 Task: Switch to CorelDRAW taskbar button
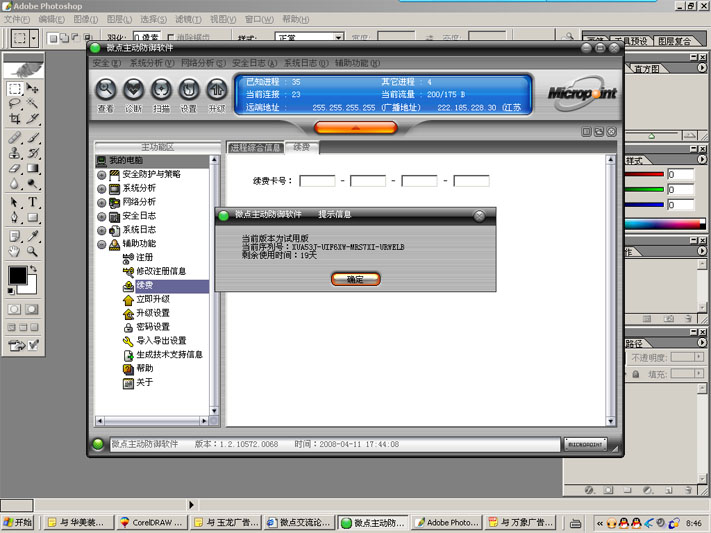coord(151,523)
